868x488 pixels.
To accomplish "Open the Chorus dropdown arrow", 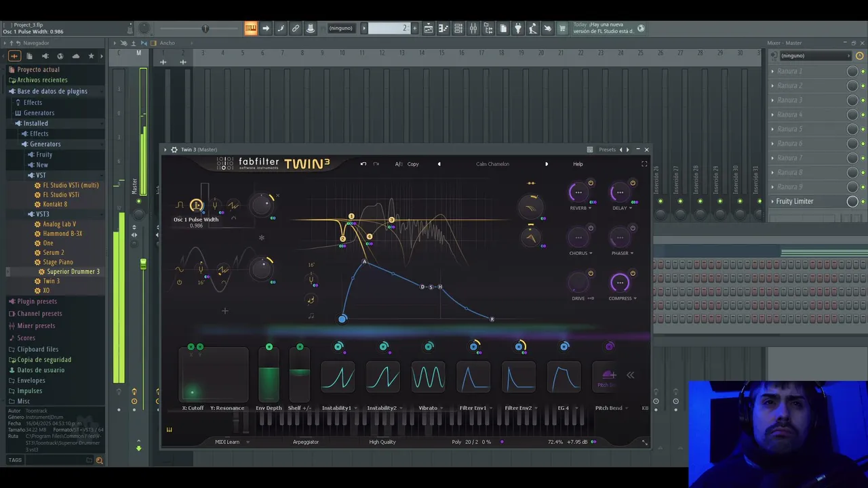I will click(591, 253).
